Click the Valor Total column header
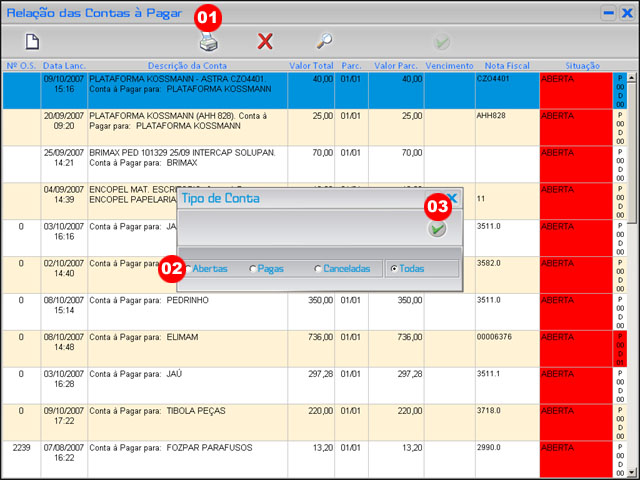The height and width of the screenshot is (480, 640). (311, 65)
